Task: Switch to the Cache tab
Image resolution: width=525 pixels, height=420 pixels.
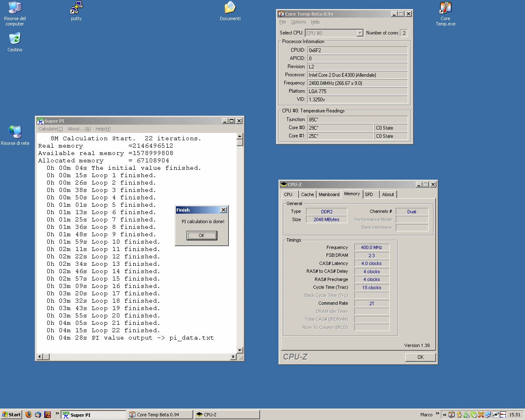Action: [x=307, y=194]
